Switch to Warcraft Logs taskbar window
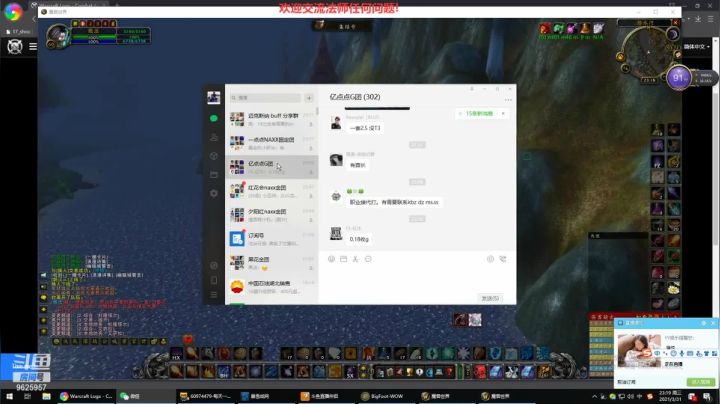This screenshot has width=720, height=404. [86, 396]
